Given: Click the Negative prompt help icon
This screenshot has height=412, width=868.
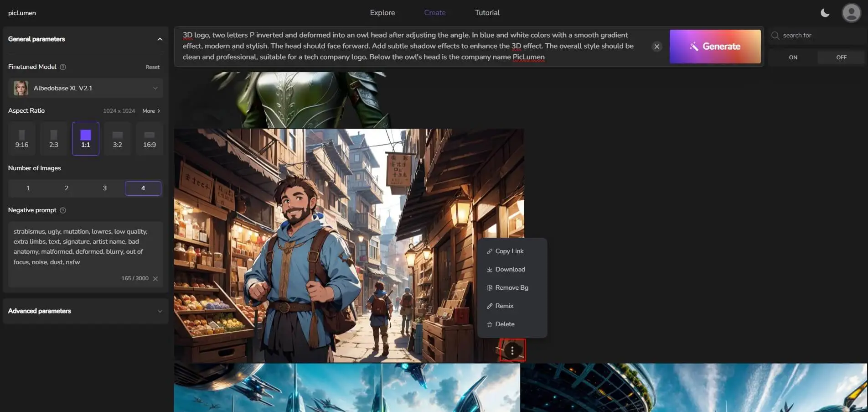Looking at the screenshot, I should click(x=63, y=210).
